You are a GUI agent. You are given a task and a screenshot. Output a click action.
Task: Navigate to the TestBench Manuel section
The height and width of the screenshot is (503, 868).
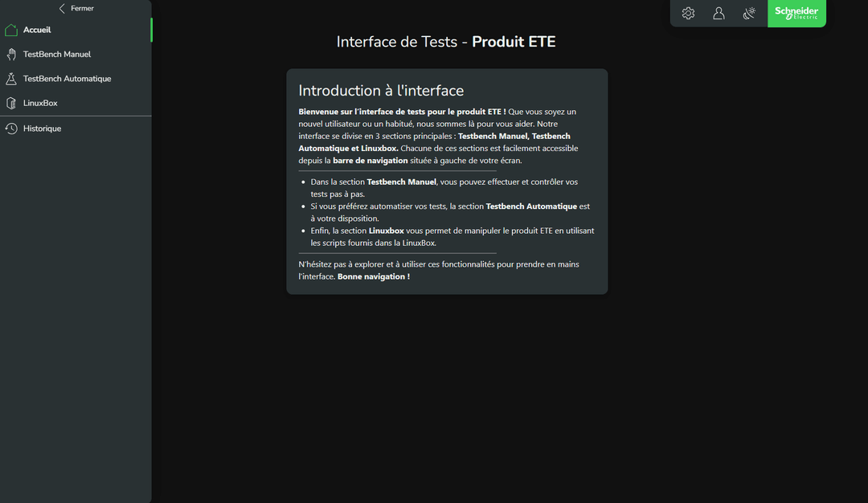56,54
